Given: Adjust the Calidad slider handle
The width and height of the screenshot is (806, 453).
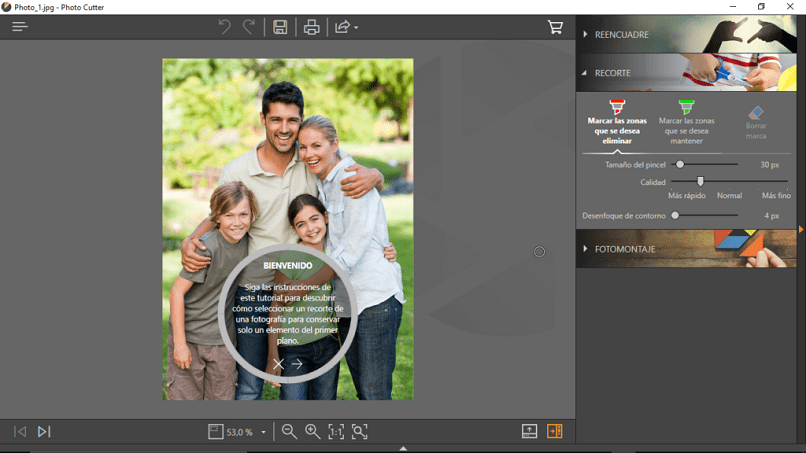Looking at the screenshot, I should coord(700,181).
